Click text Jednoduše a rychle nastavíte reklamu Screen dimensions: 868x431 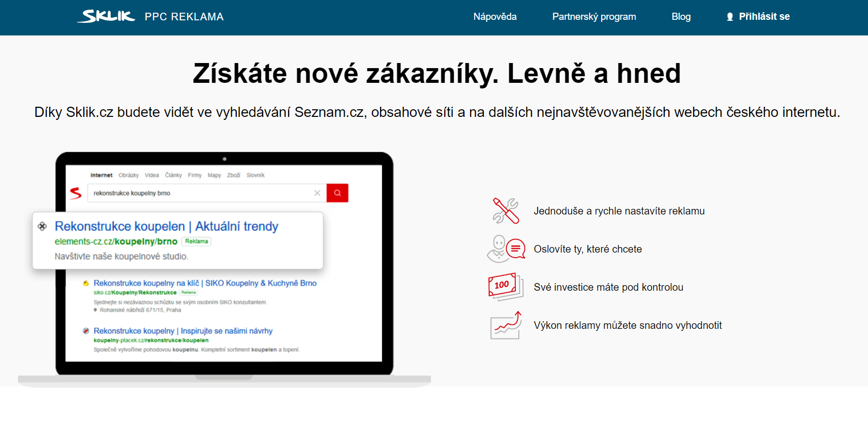[619, 211]
